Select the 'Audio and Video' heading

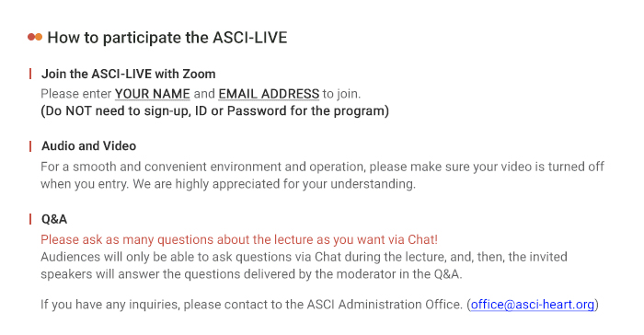pos(88,146)
